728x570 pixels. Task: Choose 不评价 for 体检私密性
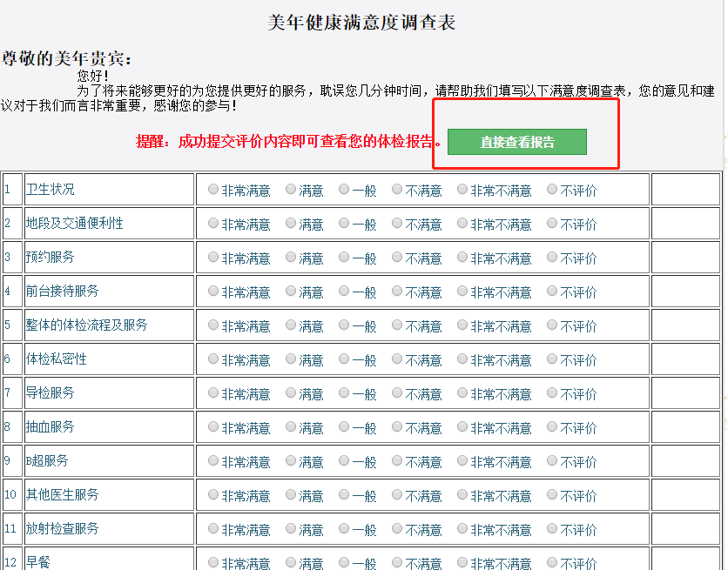click(x=549, y=359)
